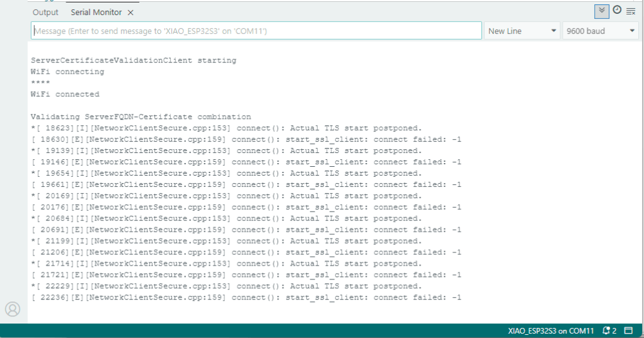Click the 'WiFi connecting' output line
This screenshot has width=644, height=338.
tap(67, 72)
